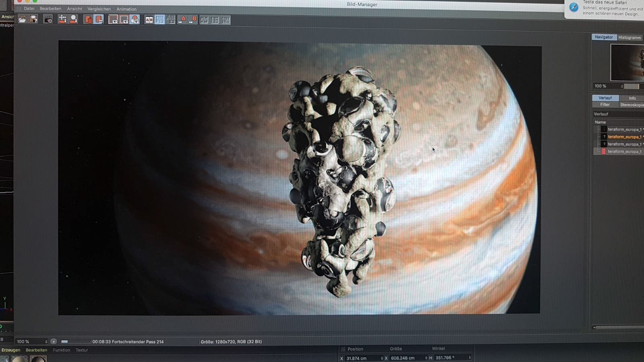Viewport: 644px width, 362px height.
Task: Click the second frame display icon
Action: click(124, 19)
